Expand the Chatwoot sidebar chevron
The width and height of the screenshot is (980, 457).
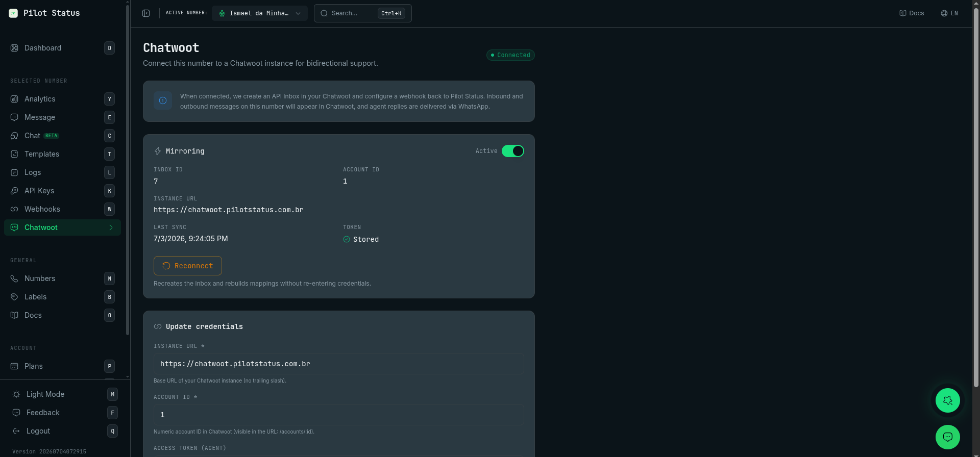click(x=111, y=227)
